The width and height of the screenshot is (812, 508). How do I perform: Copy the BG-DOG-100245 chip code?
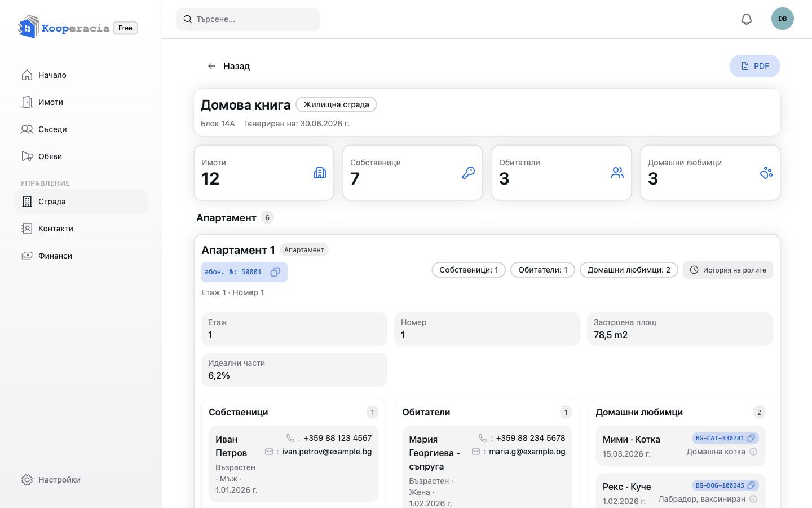[x=751, y=485]
